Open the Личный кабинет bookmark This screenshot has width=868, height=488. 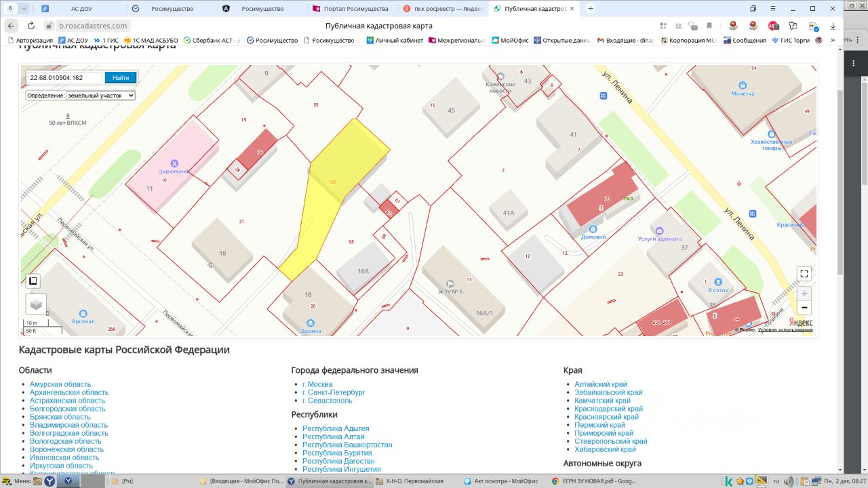click(395, 41)
